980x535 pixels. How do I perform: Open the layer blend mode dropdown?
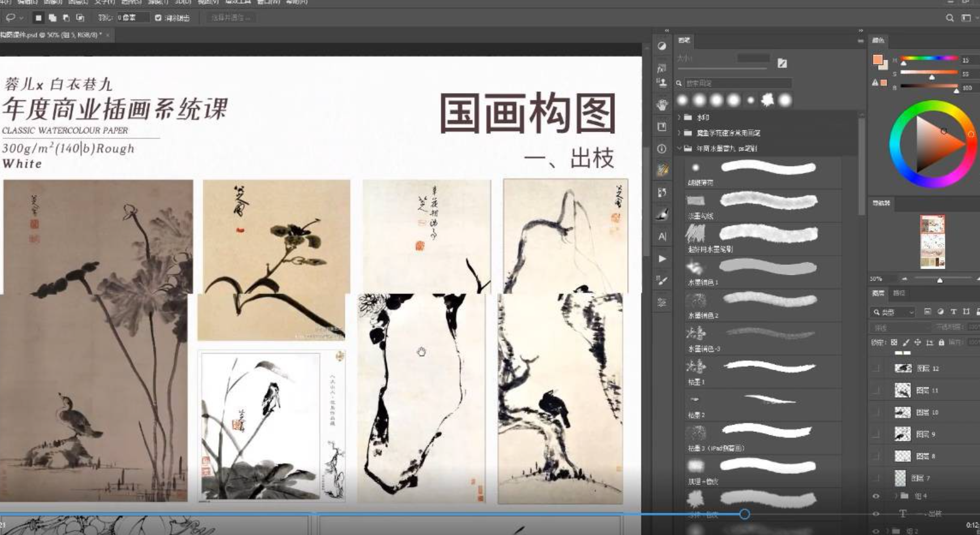tap(900, 328)
